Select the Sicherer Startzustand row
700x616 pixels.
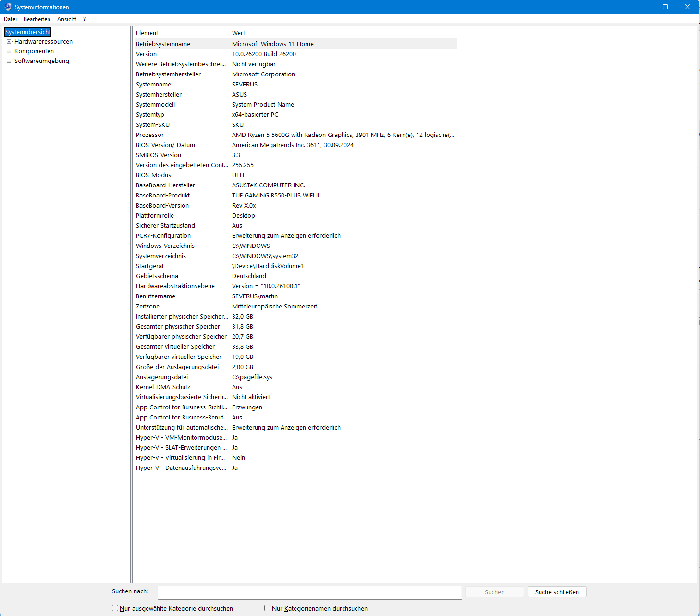[x=295, y=225]
